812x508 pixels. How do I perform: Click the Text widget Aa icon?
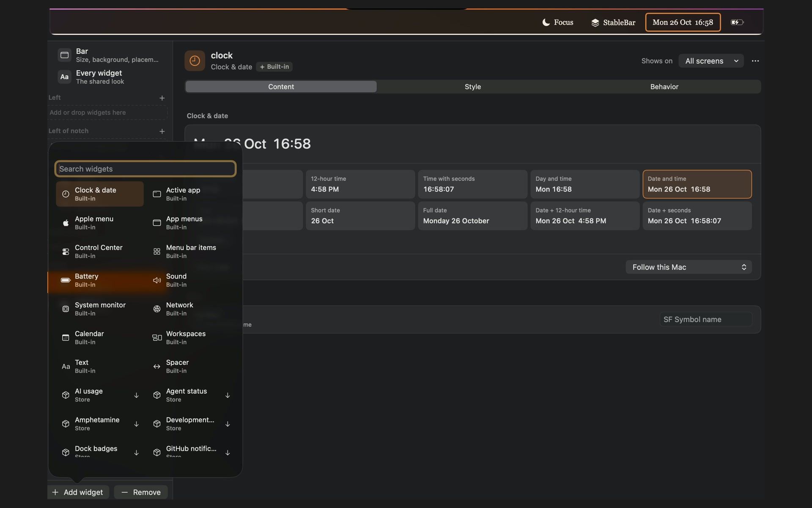tap(66, 367)
